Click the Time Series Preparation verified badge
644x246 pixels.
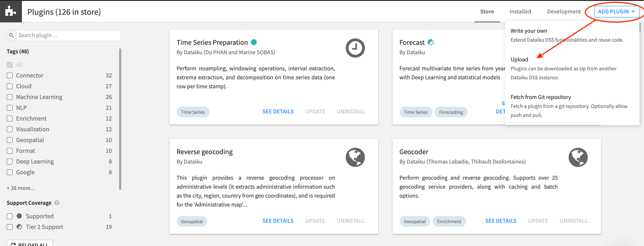(254, 42)
